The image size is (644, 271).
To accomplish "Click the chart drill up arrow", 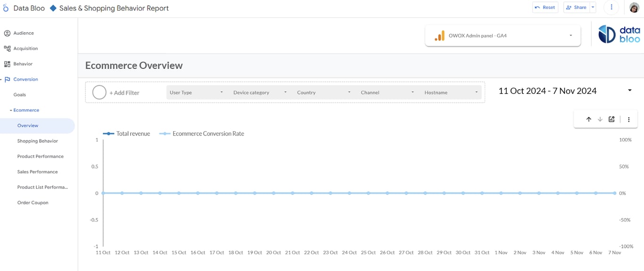I will 589,119.
